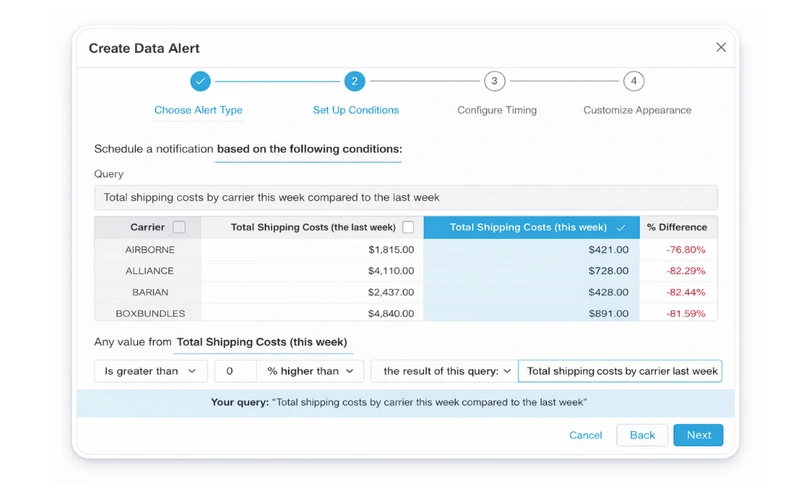Click the comparison query field on the right
Image resolution: width=812 pixels, height=491 pixels.
[x=620, y=371]
